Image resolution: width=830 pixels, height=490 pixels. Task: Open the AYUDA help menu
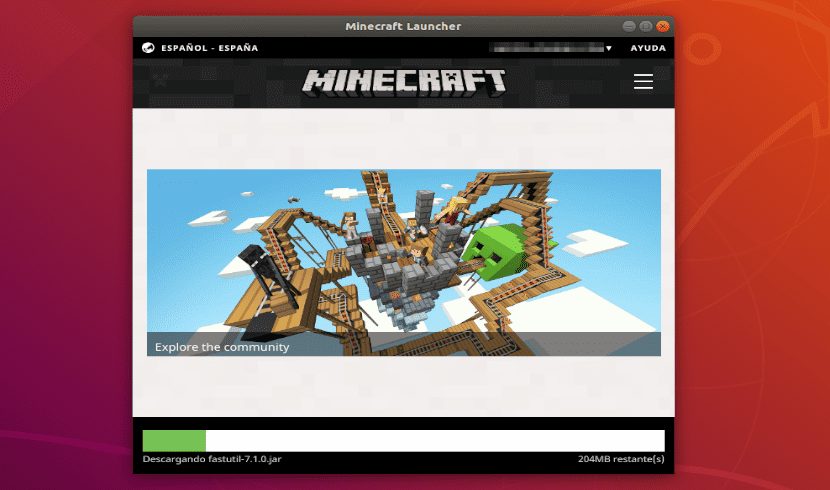(x=648, y=48)
